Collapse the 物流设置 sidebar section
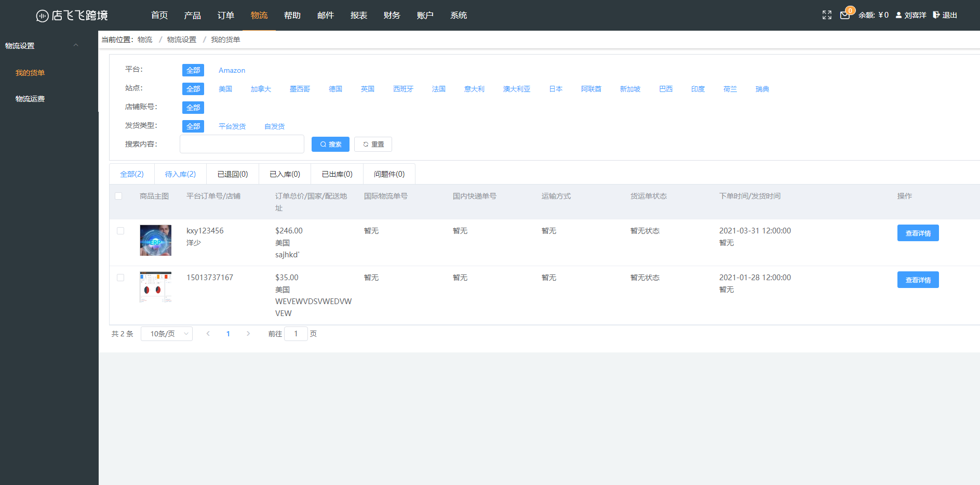The height and width of the screenshot is (485, 980). (x=76, y=45)
